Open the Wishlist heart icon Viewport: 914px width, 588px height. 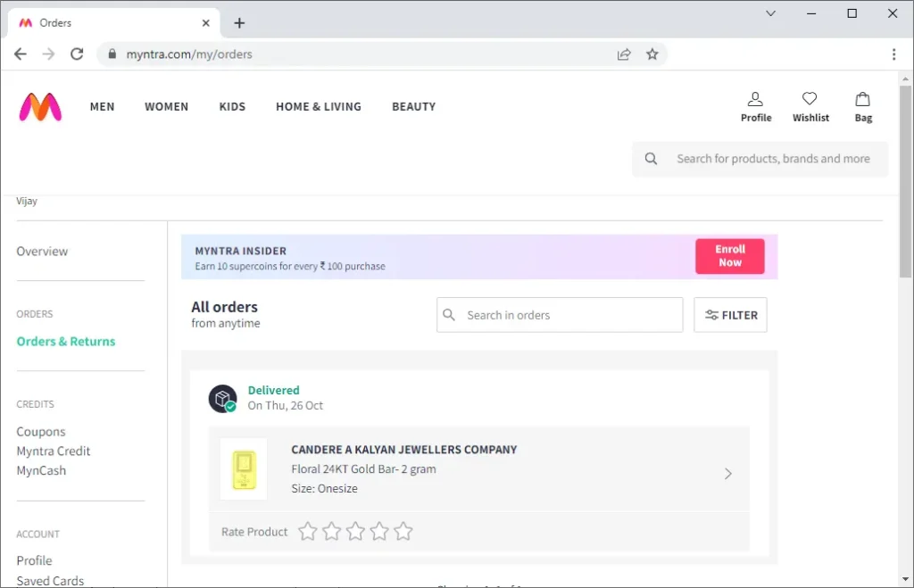[x=810, y=107]
